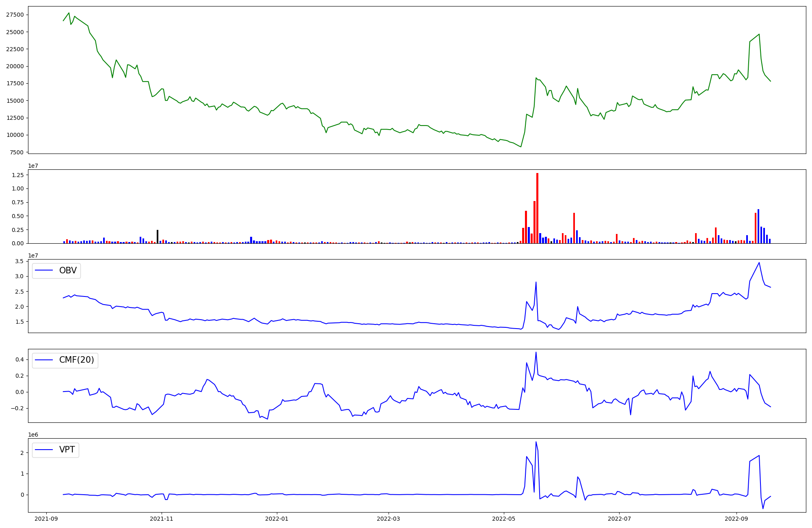Click the tallest red volume bar
Viewport: 812px width, 528px height.
click(537, 208)
